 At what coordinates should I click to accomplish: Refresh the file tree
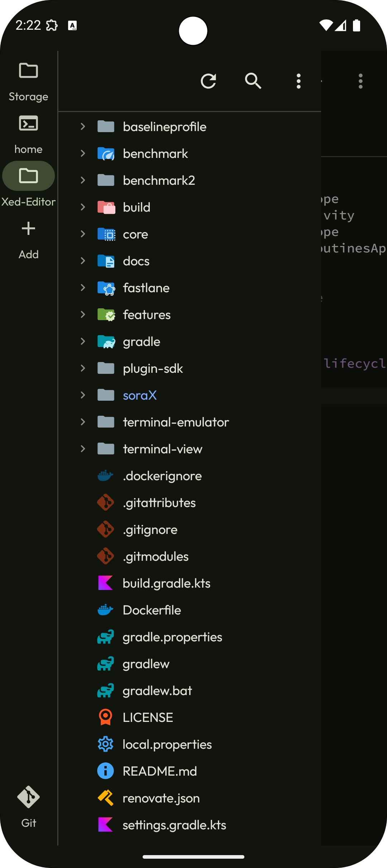(208, 81)
